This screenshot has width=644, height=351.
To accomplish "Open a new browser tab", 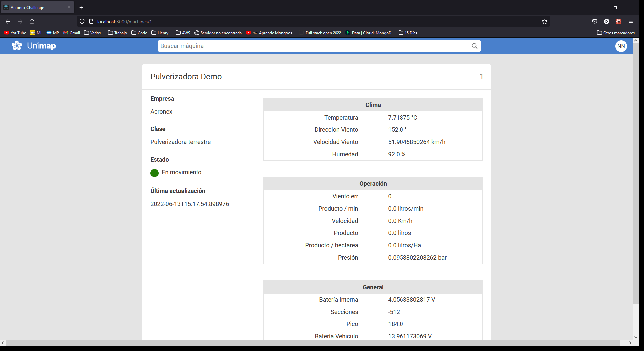I will pos(81,7).
